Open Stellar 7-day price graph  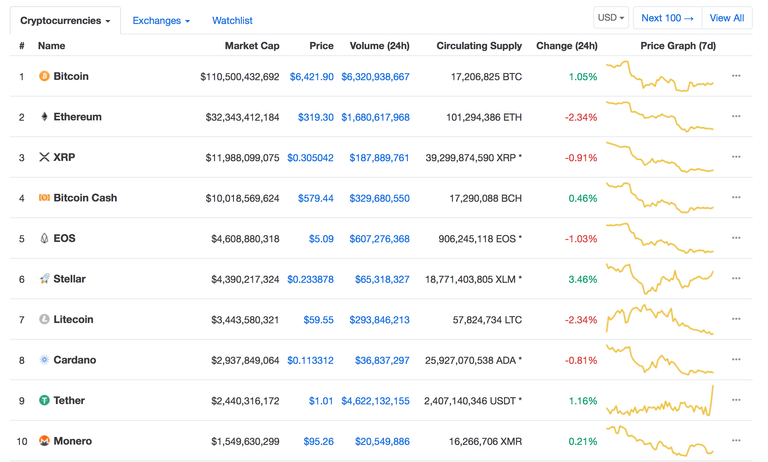(x=660, y=279)
